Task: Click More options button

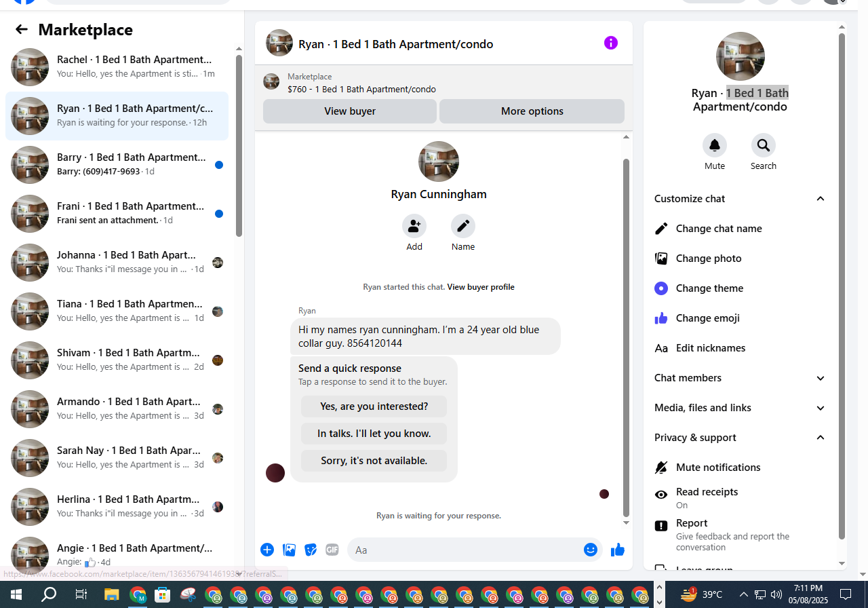Action: (532, 111)
